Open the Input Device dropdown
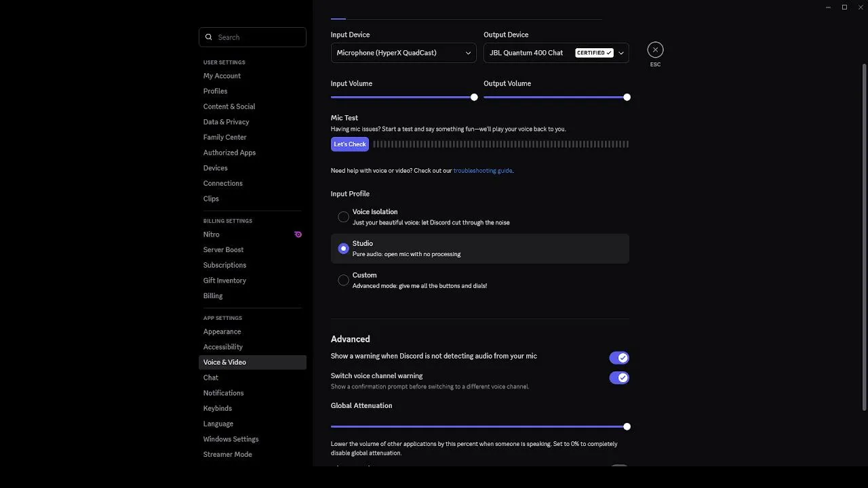This screenshot has height=488, width=868. point(403,53)
